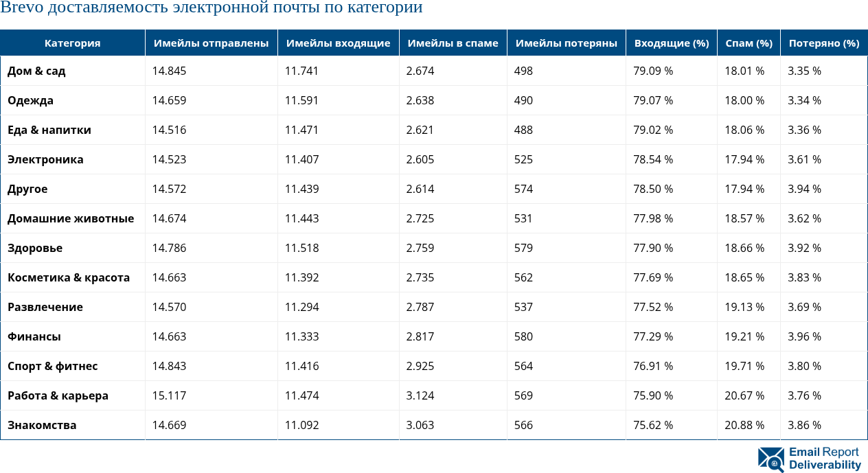
Task: Click the Спам (%) column header
Action: pyautogui.click(x=749, y=43)
